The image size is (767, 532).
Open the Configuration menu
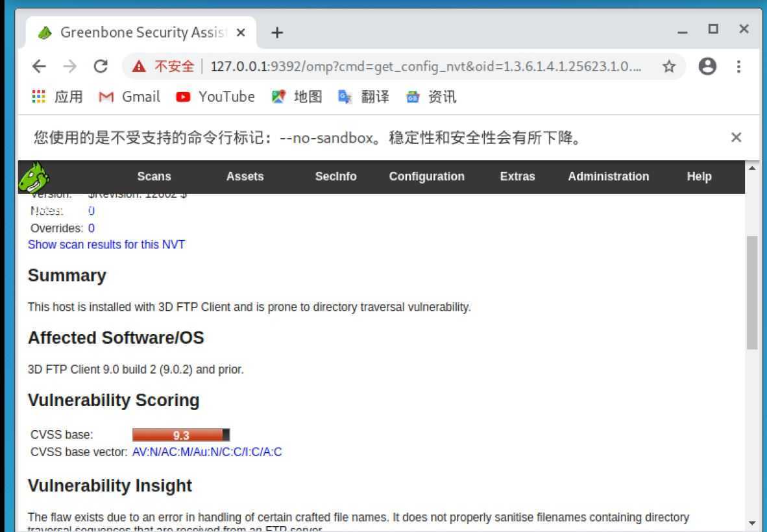426,176
